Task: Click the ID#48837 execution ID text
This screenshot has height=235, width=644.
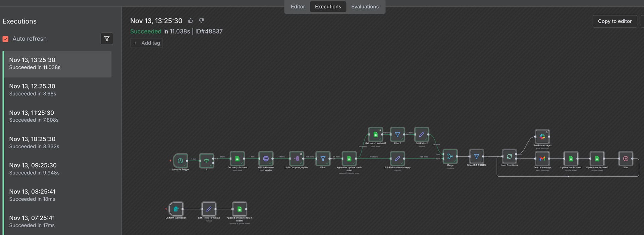Action: [209, 31]
